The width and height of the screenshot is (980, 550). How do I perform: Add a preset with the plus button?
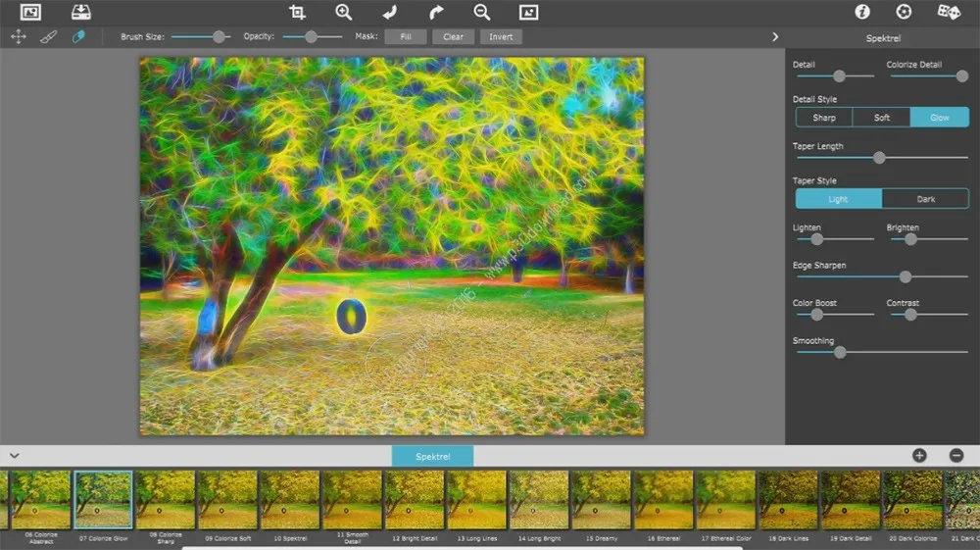pos(919,456)
